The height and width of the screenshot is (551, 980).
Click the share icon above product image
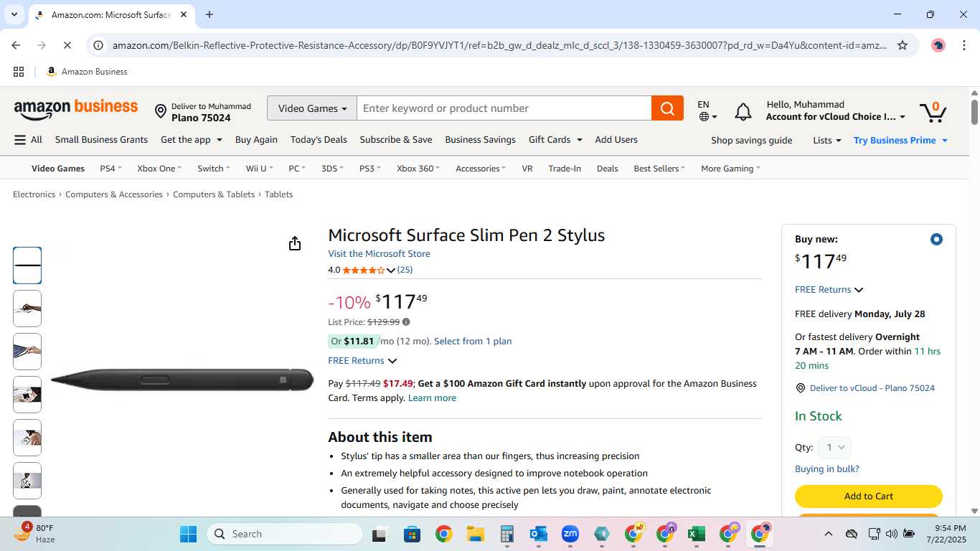(x=295, y=244)
